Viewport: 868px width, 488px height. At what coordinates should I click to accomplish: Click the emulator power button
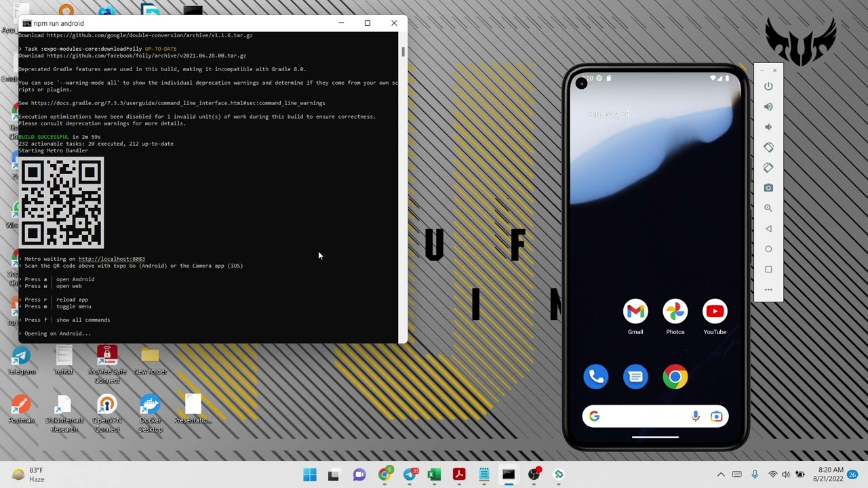tap(768, 86)
